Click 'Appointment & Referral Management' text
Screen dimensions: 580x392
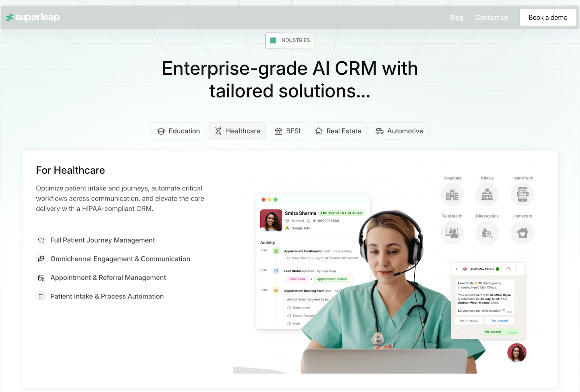[x=108, y=278]
